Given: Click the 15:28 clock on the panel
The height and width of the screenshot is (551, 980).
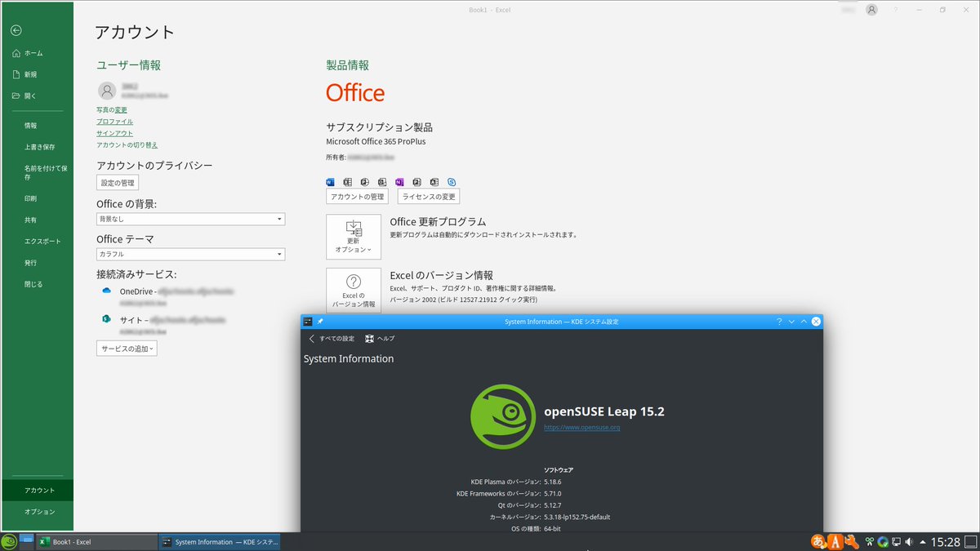Looking at the screenshot, I should (946, 542).
